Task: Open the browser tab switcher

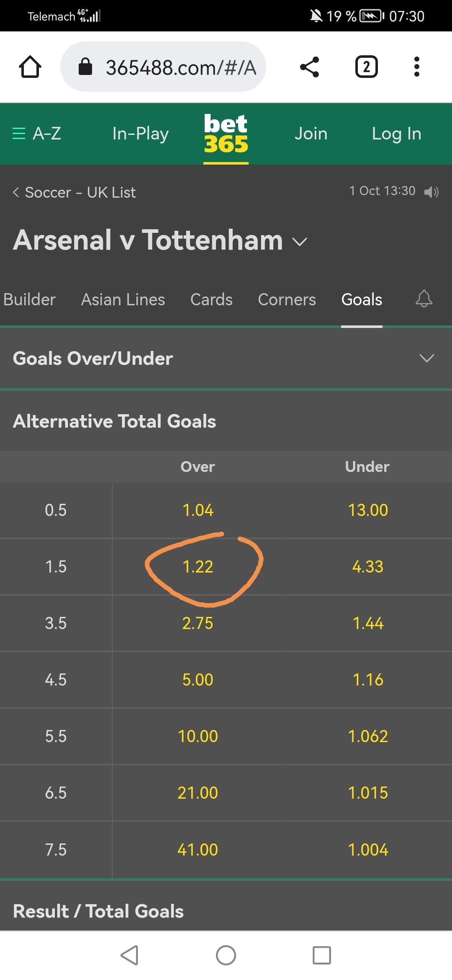Action: pyautogui.click(x=366, y=67)
